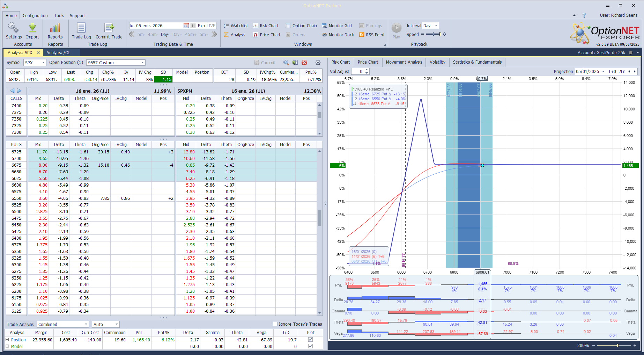Open the Settings gear icon

click(x=14, y=28)
